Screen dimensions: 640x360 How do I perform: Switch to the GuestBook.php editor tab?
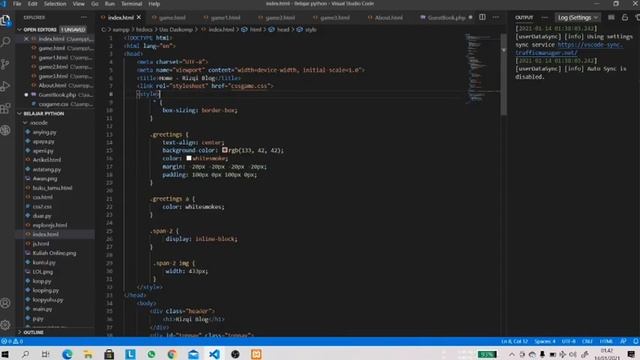(446, 18)
